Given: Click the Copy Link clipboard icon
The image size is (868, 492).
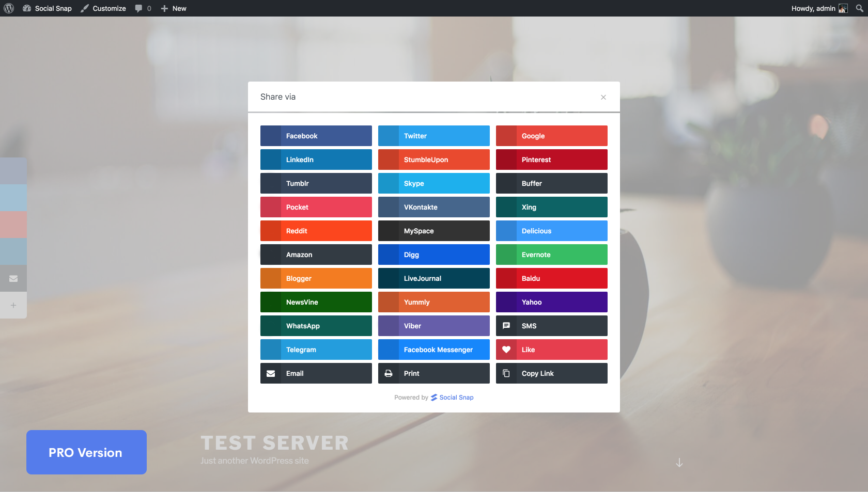Looking at the screenshot, I should [x=506, y=373].
